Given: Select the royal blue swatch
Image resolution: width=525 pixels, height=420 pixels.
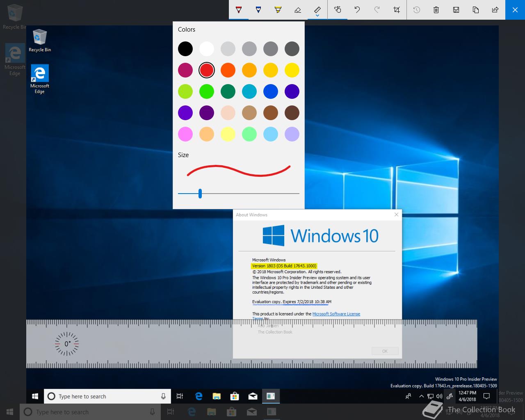Looking at the screenshot, I should (271, 91).
